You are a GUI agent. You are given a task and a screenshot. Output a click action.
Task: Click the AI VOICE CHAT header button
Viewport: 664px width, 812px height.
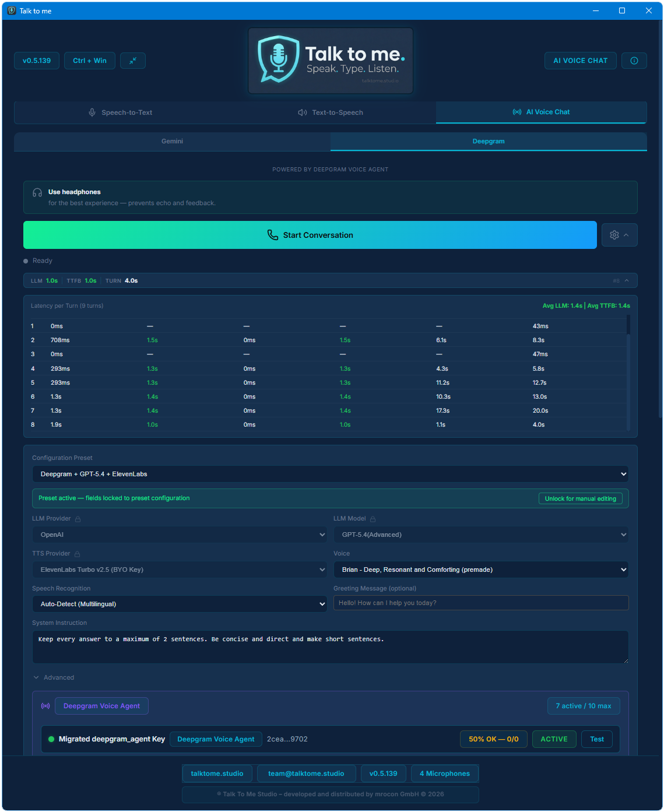coord(581,61)
